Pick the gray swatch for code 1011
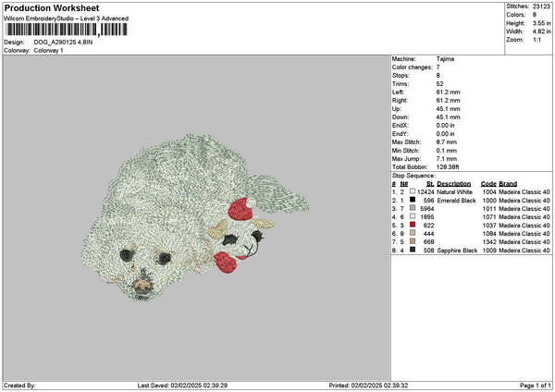This screenshot has height=392, width=555. click(x=411, y=208)
